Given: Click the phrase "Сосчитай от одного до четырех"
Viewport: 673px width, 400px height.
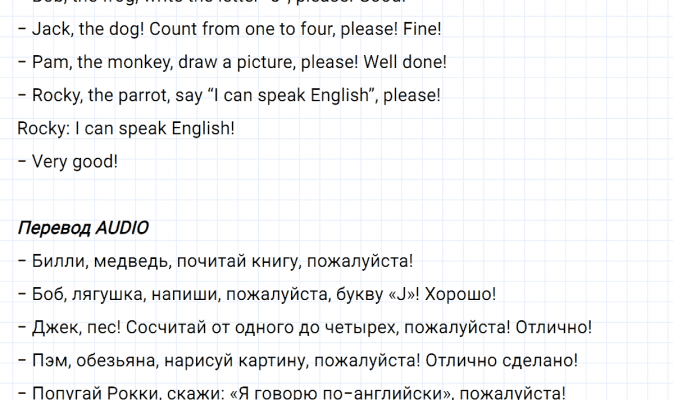Looking at the screenshot, I should (262, 327).
